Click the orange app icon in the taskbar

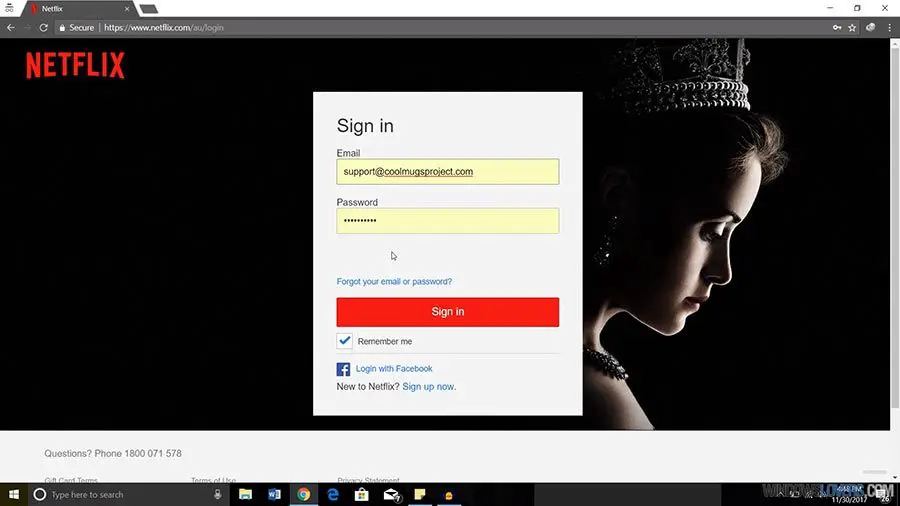click(x=449, y=495)
